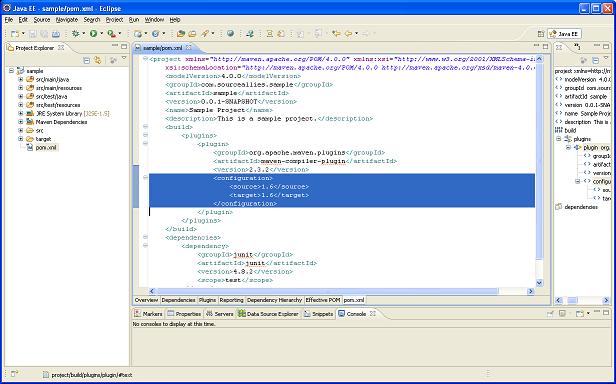Click the Open Console icon in Console toolbar
Viewport: 616px width, 384px height.
coord(579,314)
